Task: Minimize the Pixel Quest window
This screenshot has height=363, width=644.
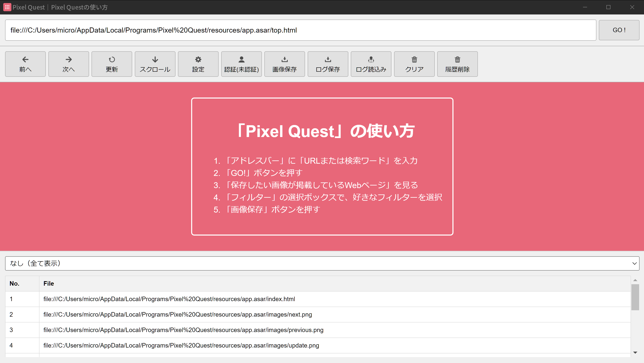Action: point(585,7)
